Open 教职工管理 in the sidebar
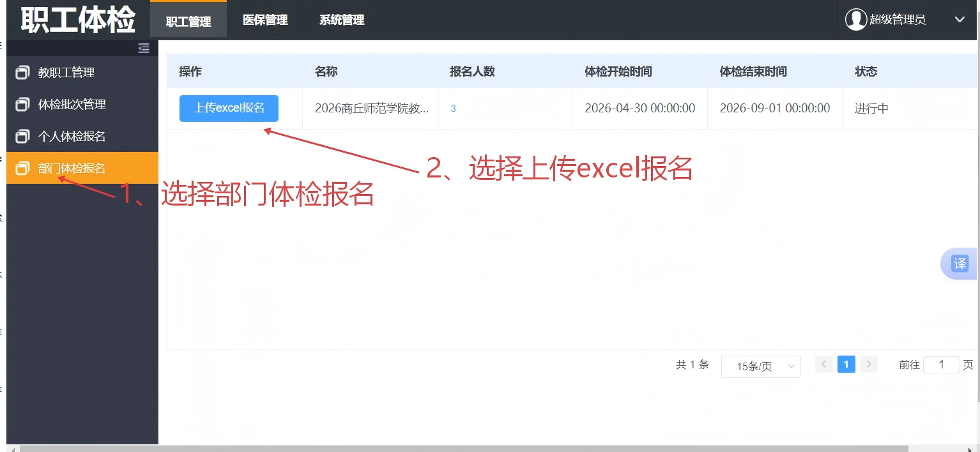980x452 pixels. 82,72
